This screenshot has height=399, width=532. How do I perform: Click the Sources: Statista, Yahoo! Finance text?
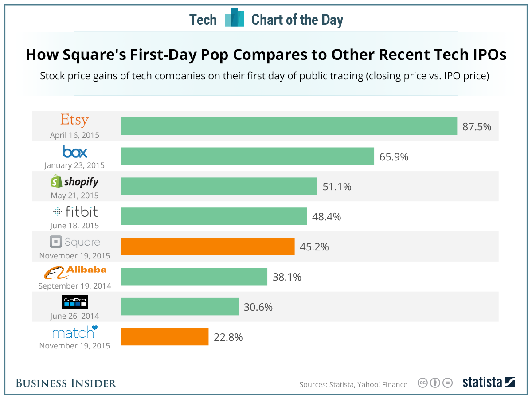(x=353, y=384)
